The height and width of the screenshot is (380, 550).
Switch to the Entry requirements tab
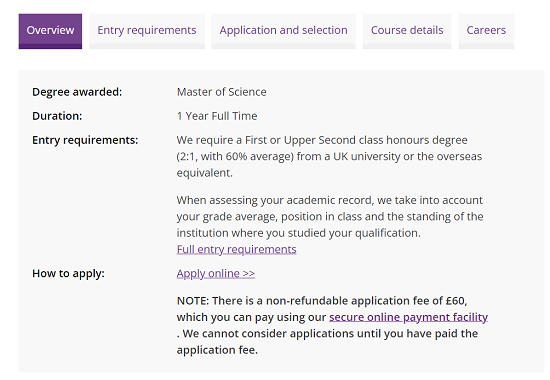point(147,31)
